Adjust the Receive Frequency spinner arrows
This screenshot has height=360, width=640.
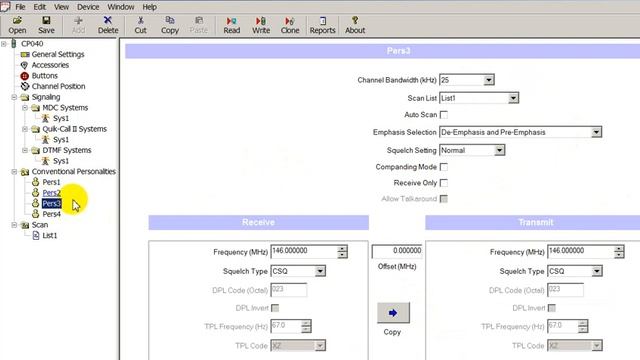coord(342,252)
